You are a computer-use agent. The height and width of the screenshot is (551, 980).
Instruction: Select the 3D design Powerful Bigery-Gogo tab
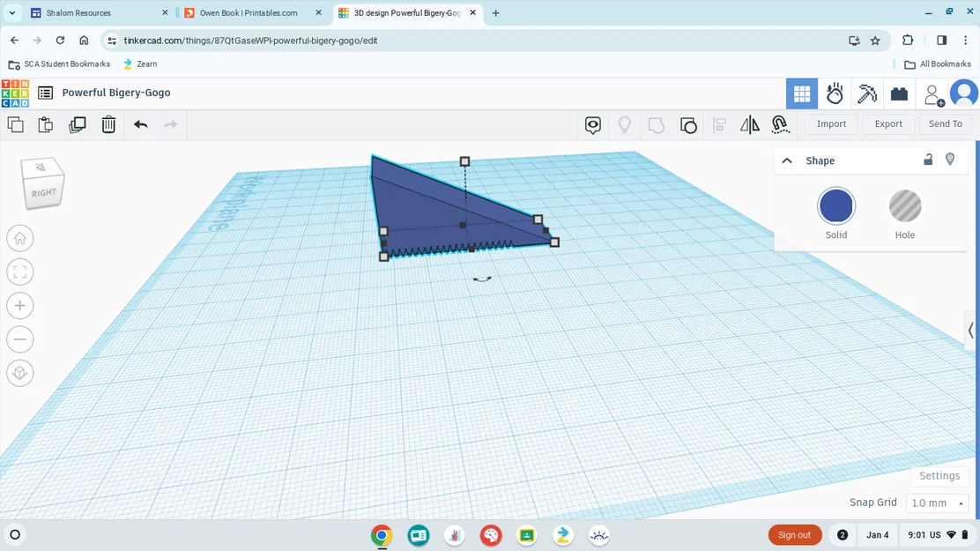407,12
